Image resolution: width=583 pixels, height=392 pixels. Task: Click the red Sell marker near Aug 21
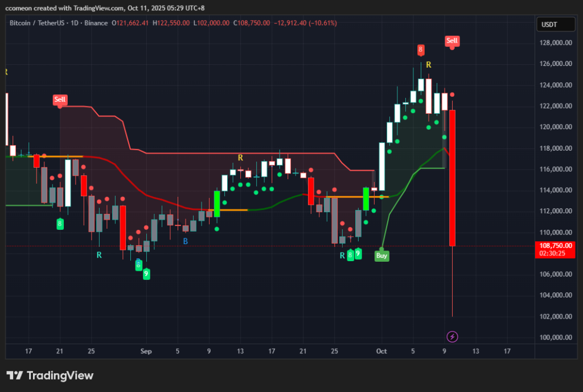click(60, 100)
